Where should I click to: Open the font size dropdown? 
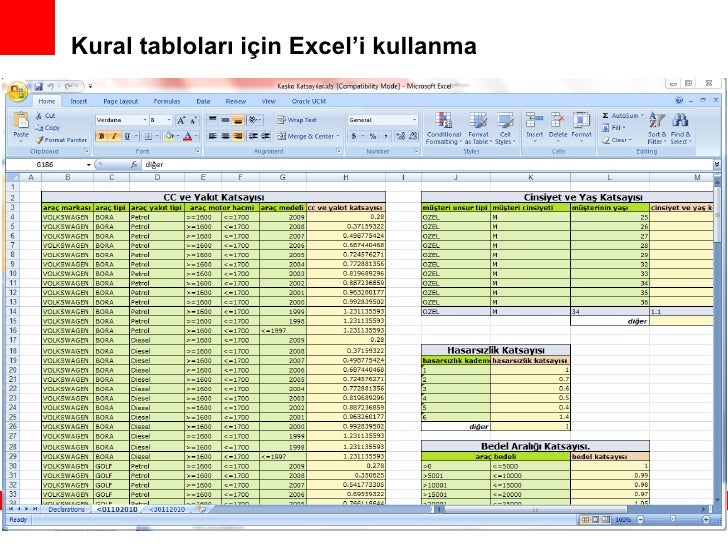pyautogui.click(x=169, y=120)
